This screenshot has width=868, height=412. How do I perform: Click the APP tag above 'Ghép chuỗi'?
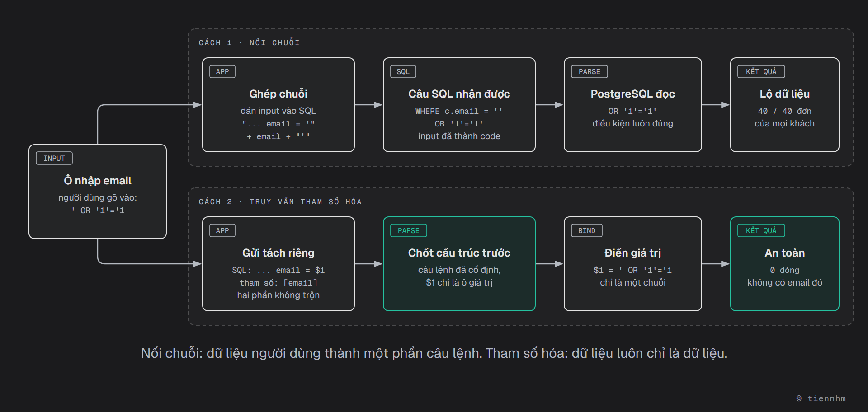(x=222, y=71)
